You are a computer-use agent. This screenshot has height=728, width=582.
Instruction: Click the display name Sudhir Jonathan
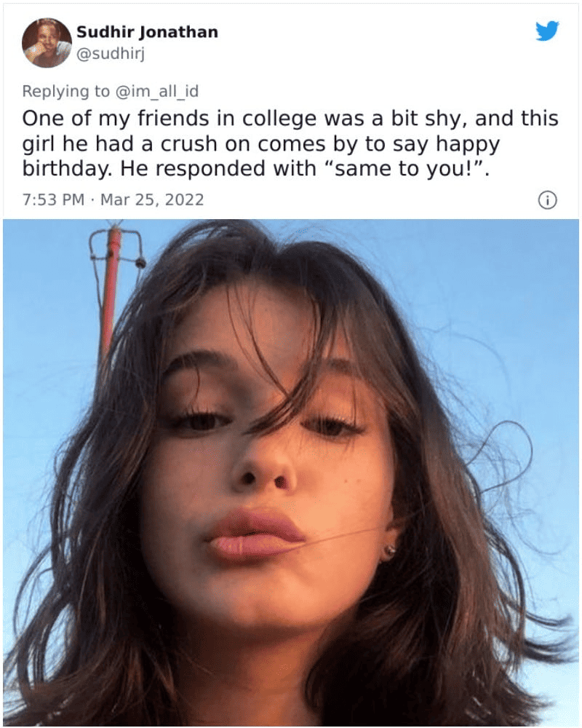[x=147, y=32]
